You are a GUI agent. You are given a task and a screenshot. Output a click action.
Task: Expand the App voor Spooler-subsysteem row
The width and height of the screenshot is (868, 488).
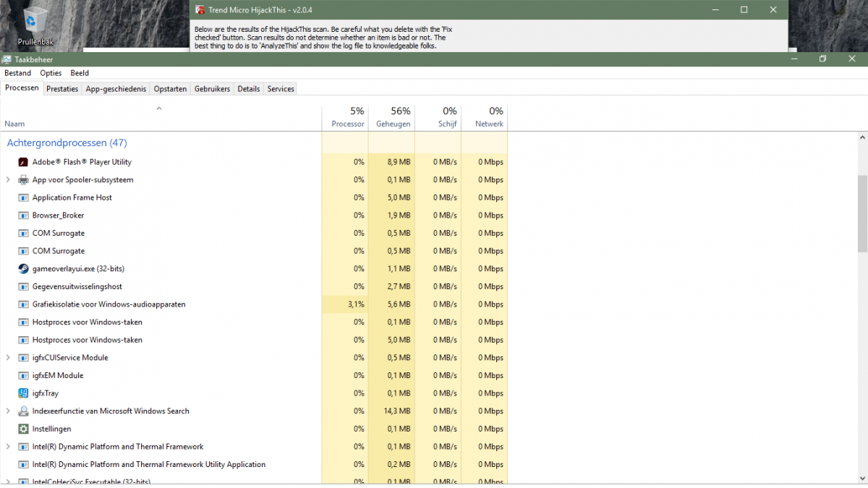(8, 180)
